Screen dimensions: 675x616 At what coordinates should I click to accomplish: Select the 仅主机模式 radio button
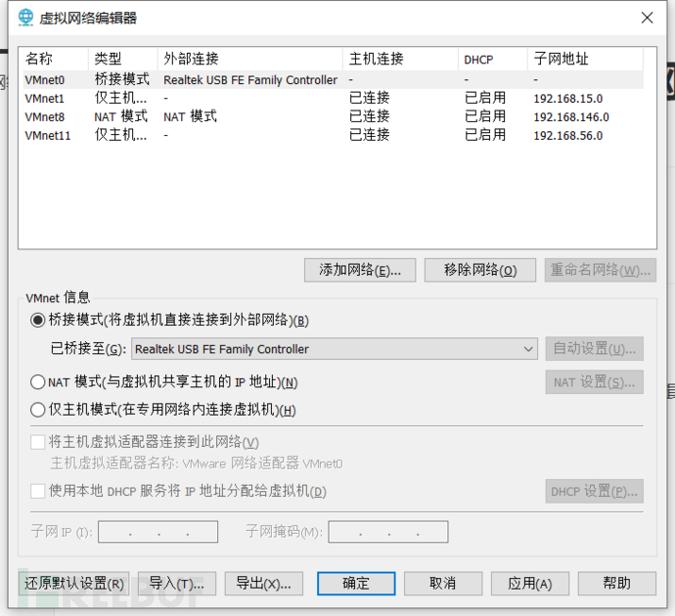(x=37, y=410)
